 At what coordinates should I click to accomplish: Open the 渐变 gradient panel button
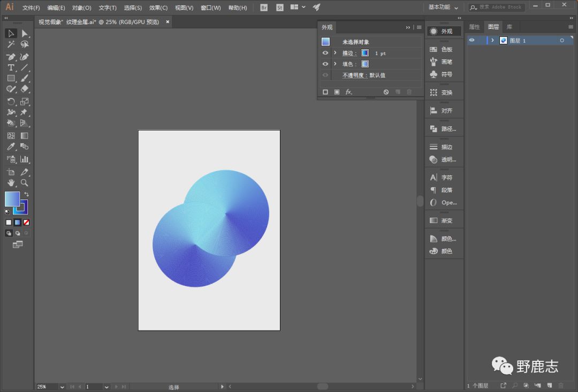[x=442, y=220]
